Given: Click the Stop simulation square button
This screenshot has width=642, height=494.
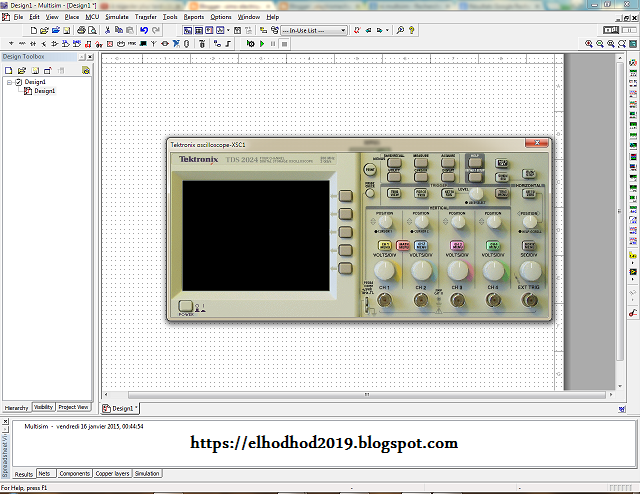Looking at the screenshot, I should pyautogui.click(x=285, y=44).
